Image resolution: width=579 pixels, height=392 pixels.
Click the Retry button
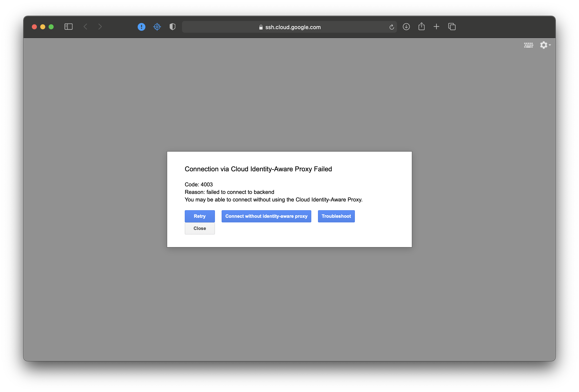point(200,216)
